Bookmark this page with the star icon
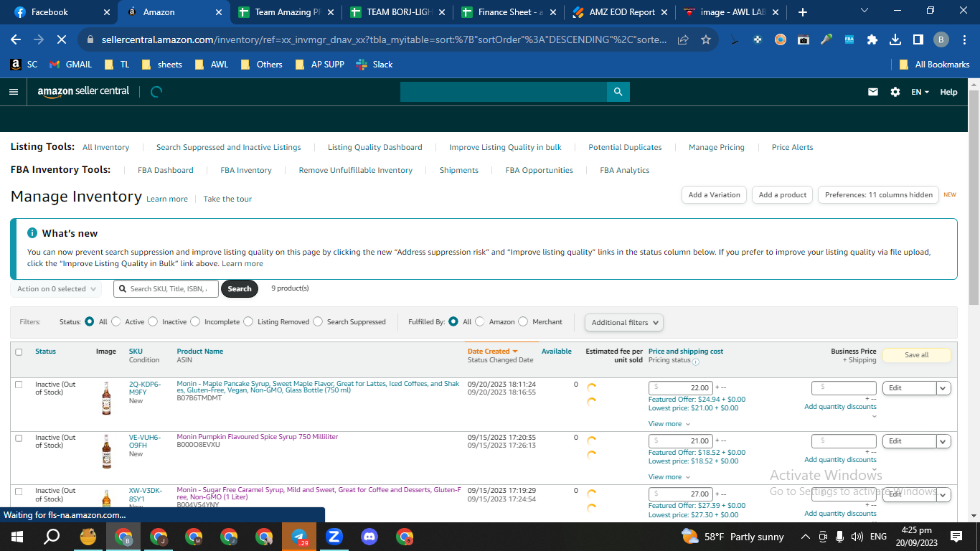 [706, 40]
